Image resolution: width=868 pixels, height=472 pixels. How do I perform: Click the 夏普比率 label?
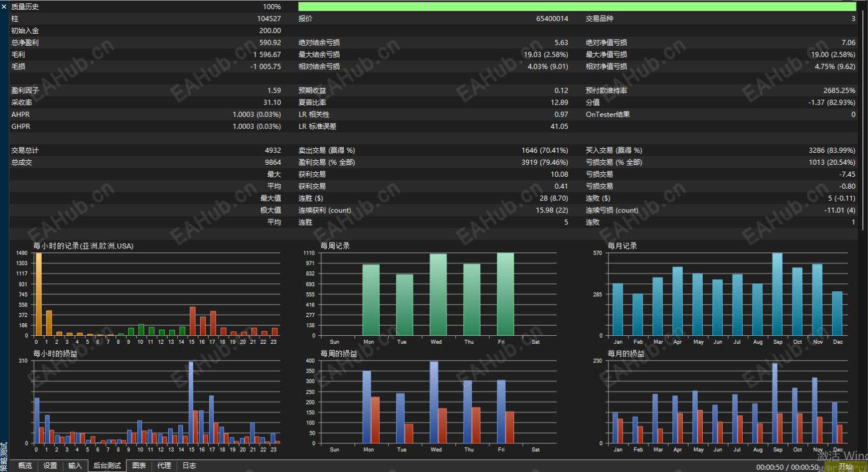[x=312, y=102]
